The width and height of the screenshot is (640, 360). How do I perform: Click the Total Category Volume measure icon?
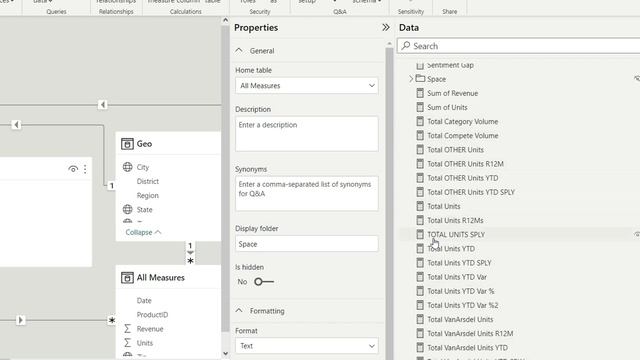[x=420, y=121]
